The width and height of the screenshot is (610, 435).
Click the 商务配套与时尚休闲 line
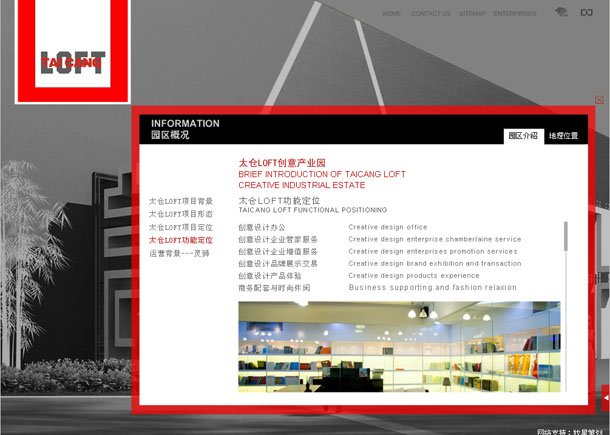pyautogui.click(x=274, y=288)
